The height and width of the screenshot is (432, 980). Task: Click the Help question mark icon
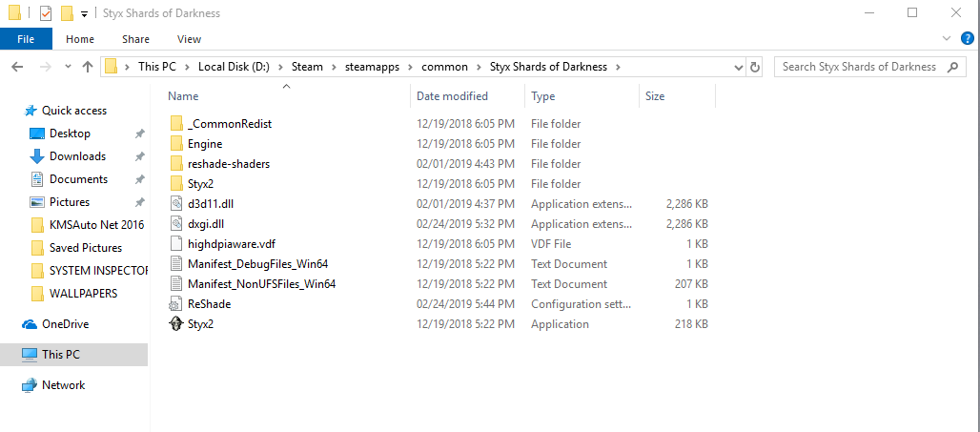pyautogui.click(x=967, y=39)
